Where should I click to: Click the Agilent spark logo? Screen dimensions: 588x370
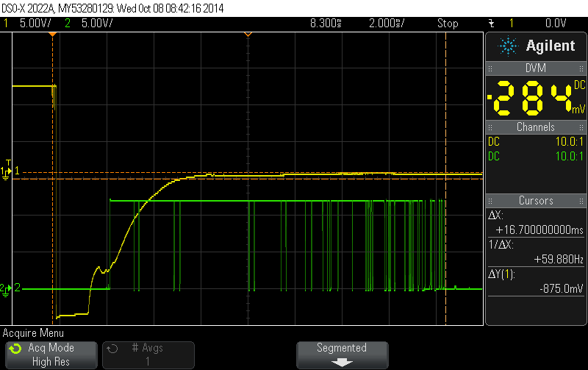508,46
